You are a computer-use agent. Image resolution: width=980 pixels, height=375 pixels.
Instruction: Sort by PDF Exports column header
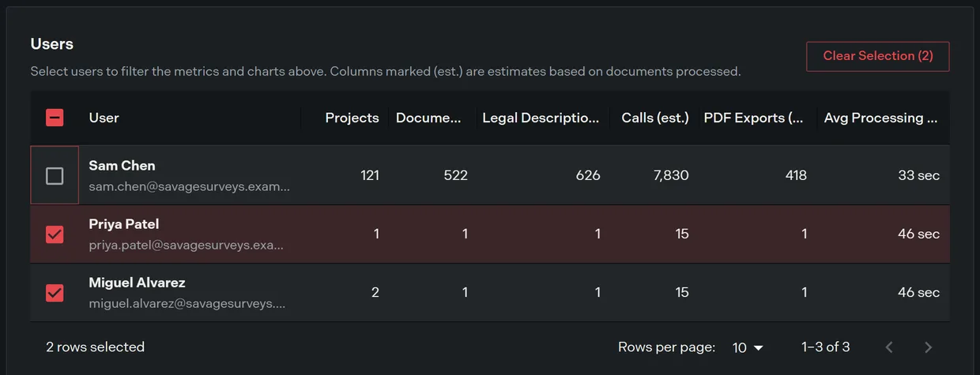(754, 118)
